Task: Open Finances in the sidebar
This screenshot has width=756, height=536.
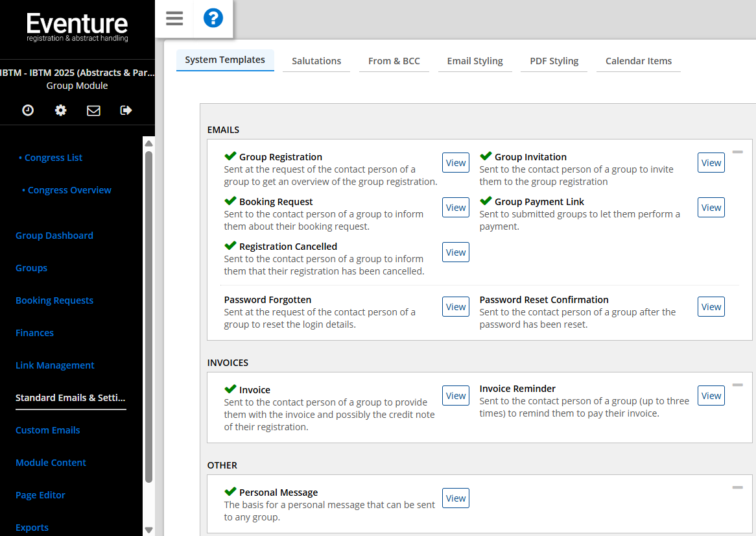Action: pyautogui.click(x=35, y=333)
